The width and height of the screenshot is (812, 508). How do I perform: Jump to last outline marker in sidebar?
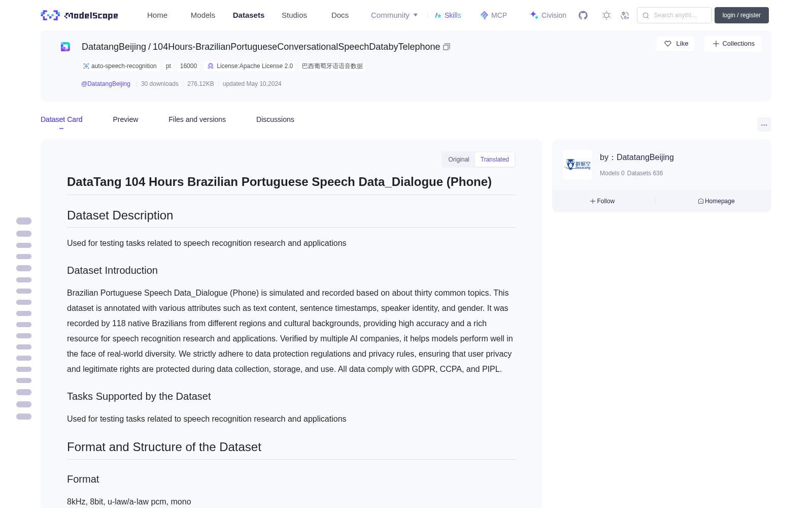point(24,417)
